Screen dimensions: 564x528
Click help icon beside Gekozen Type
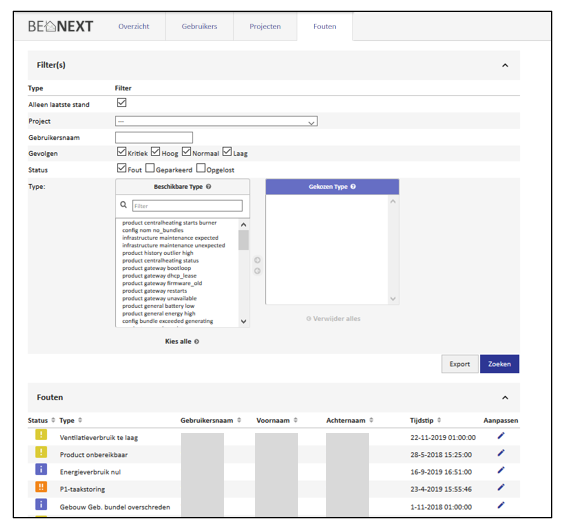coord(353,187)
